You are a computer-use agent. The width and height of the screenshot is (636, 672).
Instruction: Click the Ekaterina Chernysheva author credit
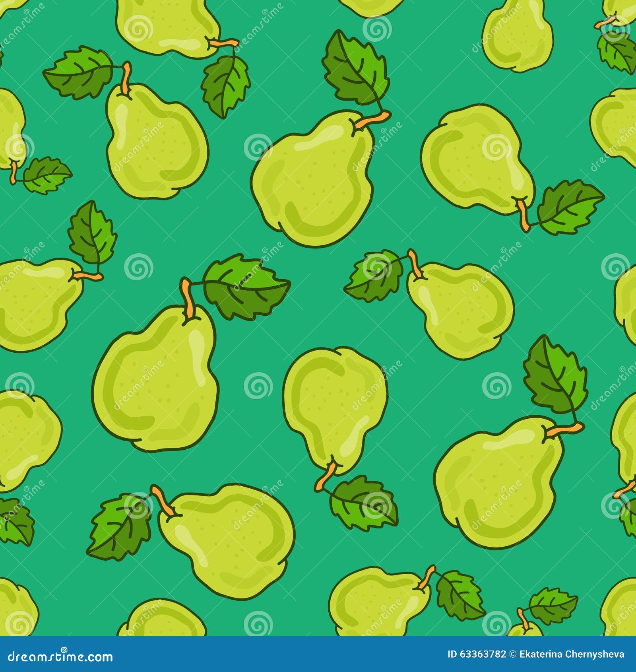(x=572, y=654)
